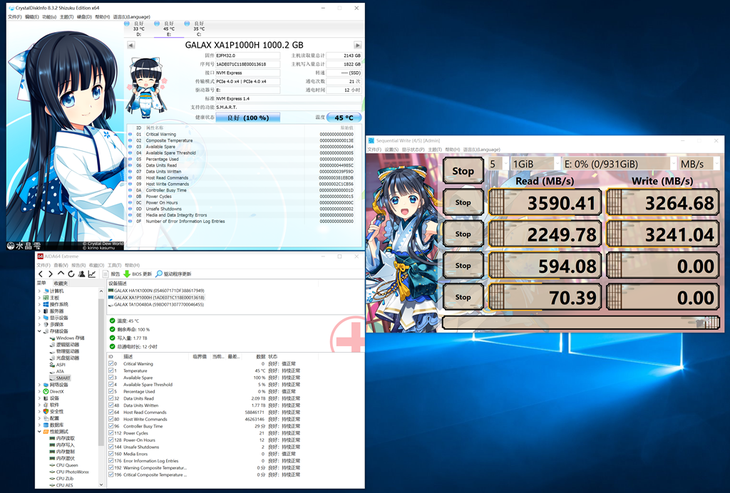Toggle Temperature checkbox in AIDA64 SMART list
The image size is (730, 493).
111,371
